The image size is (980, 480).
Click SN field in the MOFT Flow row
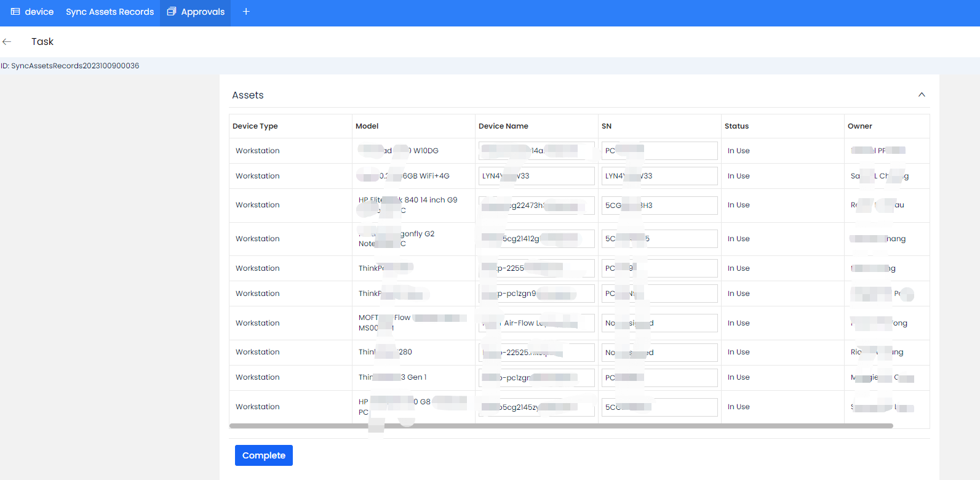tap(659, 323)
